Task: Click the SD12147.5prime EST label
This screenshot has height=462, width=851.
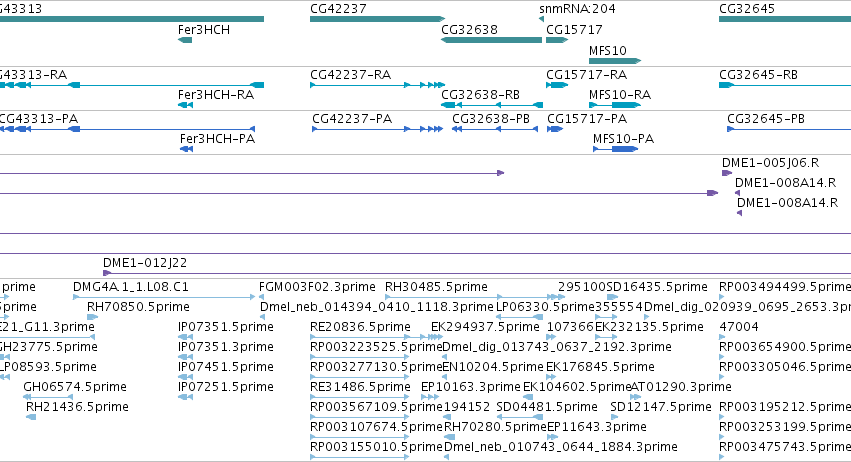Action: pyautogui.click(x=661, y=407)
